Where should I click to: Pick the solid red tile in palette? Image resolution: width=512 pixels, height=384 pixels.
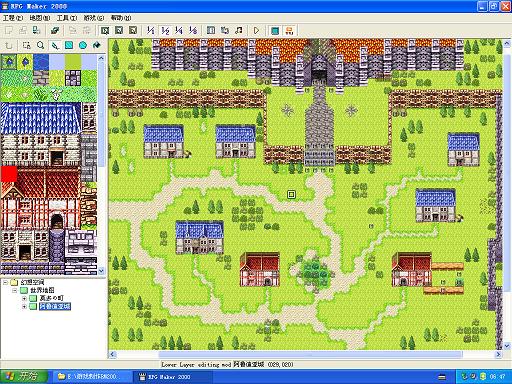point(9,175)
